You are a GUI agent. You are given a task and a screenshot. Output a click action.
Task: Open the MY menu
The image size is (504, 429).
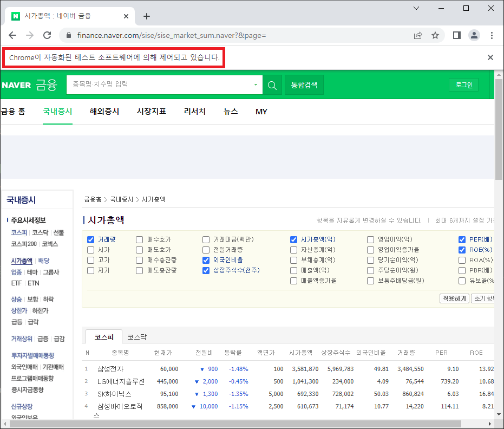click(x=261, y=112)
